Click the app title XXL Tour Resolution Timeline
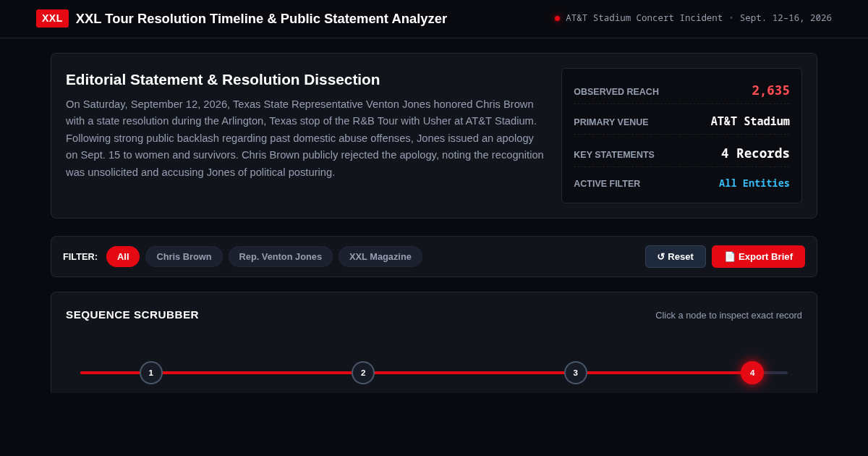The height and width of the screenshot is (456, 868). (261, 19)
